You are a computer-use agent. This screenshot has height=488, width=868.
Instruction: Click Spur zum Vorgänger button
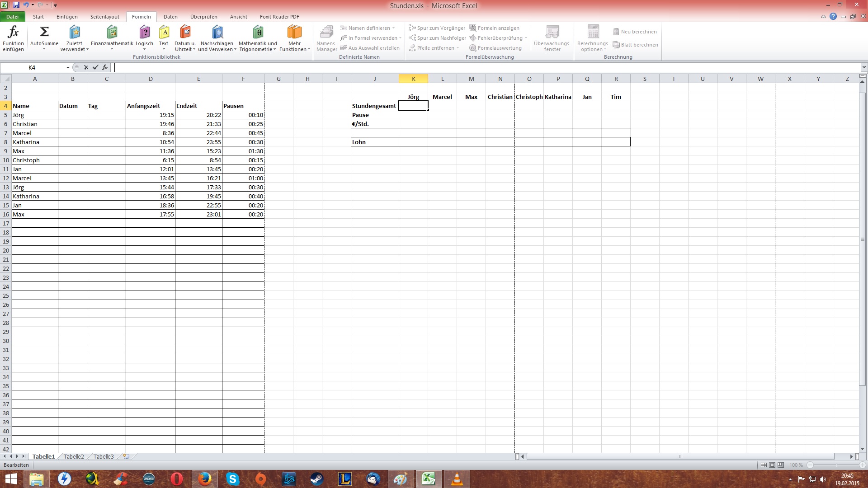point(437,28)
